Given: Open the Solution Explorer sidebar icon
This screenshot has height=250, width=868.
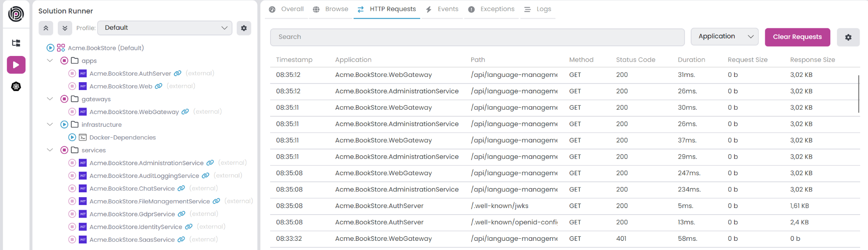Looking at the screenshot, I should pyautogui.click(x=16, y=43).
